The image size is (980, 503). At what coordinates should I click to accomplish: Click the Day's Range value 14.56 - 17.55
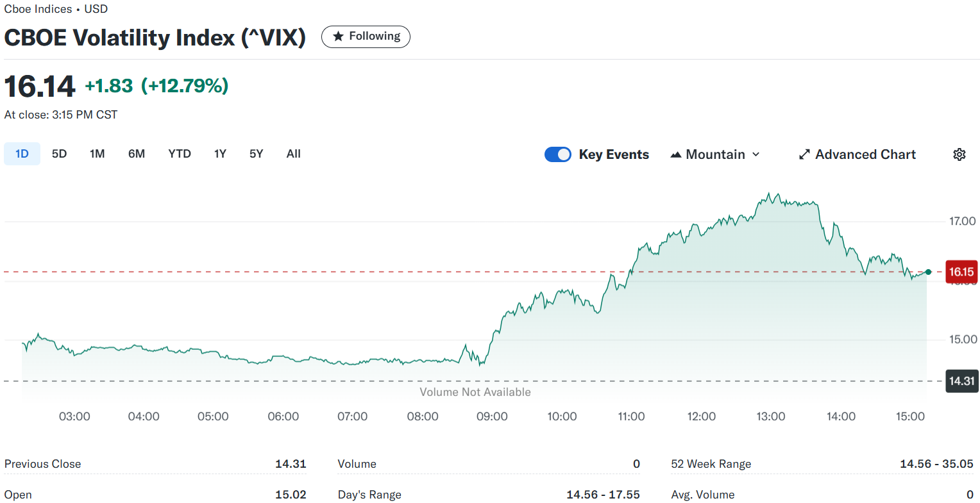click(603, 495)
